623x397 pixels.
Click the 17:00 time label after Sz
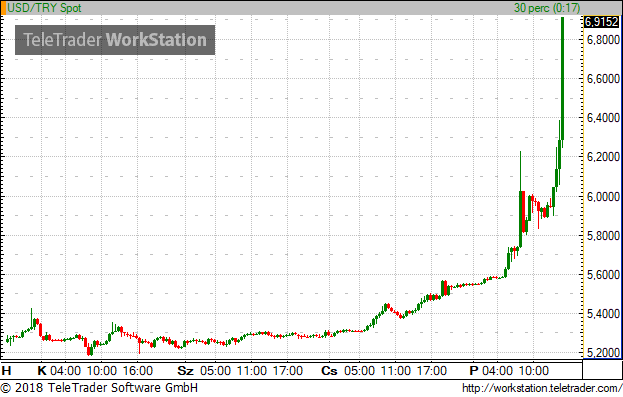pos(288,371)
